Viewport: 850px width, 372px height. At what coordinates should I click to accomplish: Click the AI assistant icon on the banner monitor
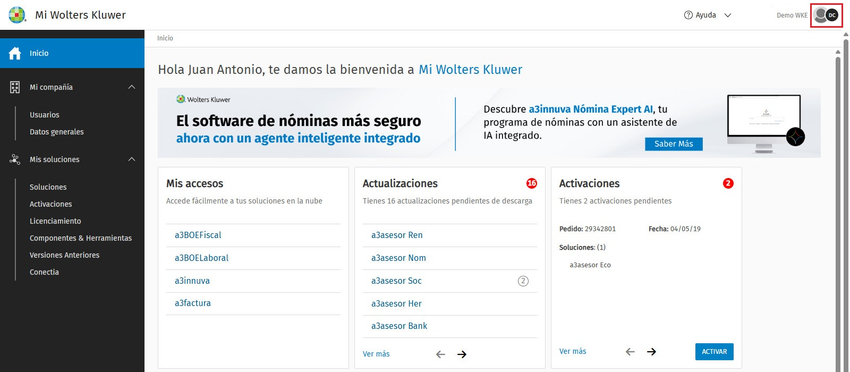tap(795, 137)
